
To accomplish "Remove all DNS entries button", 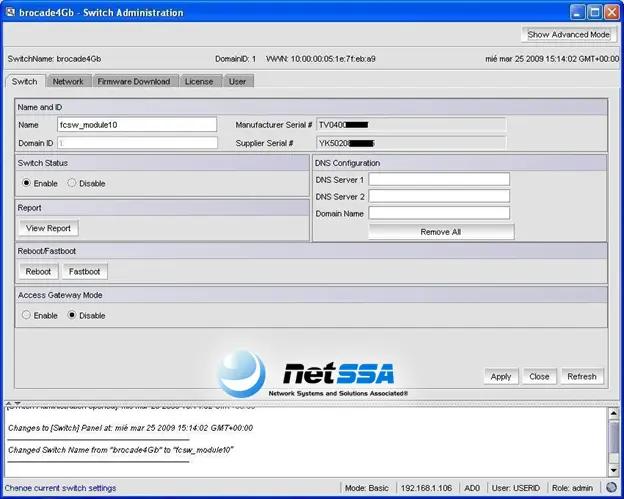I will (x=441, y=232).
